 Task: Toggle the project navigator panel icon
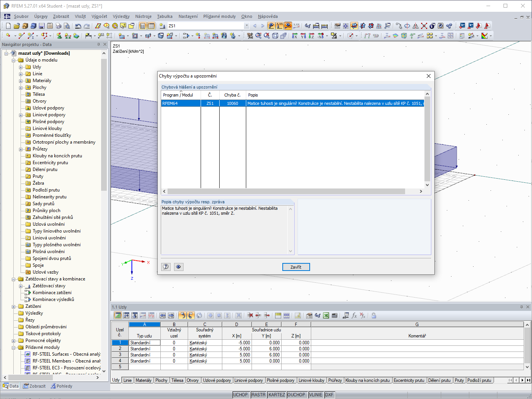pyautogui.click(x=142, y=26)
